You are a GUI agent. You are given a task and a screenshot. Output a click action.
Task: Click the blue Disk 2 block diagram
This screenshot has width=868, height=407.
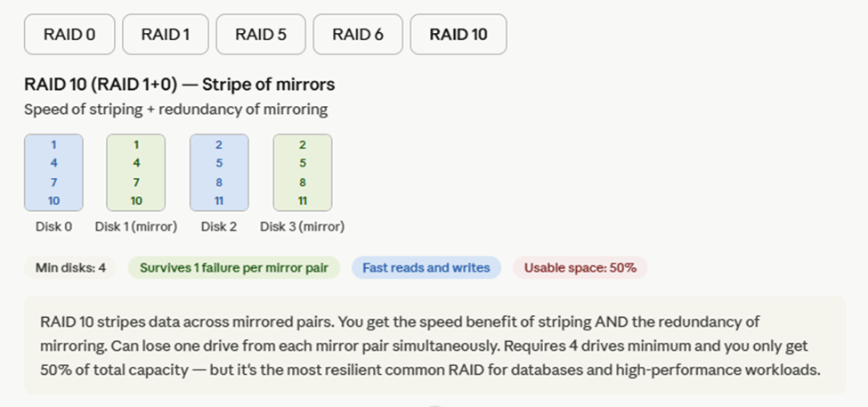point(219,173)
